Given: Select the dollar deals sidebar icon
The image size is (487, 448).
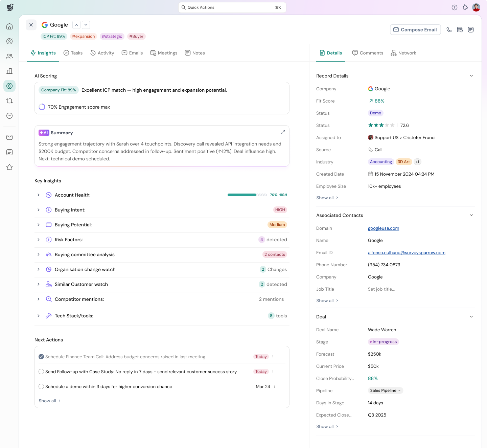Looking at the screenshot, I should click(9, 86).
